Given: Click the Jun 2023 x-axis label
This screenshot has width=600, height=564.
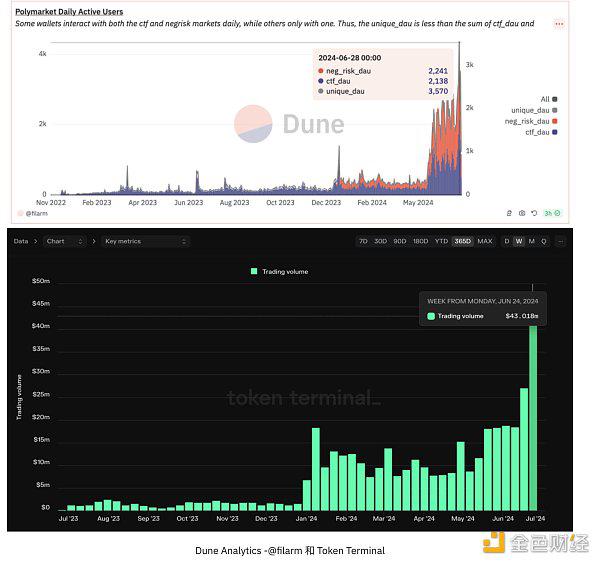Looking at the screenshot, I should tap(188, 203).
